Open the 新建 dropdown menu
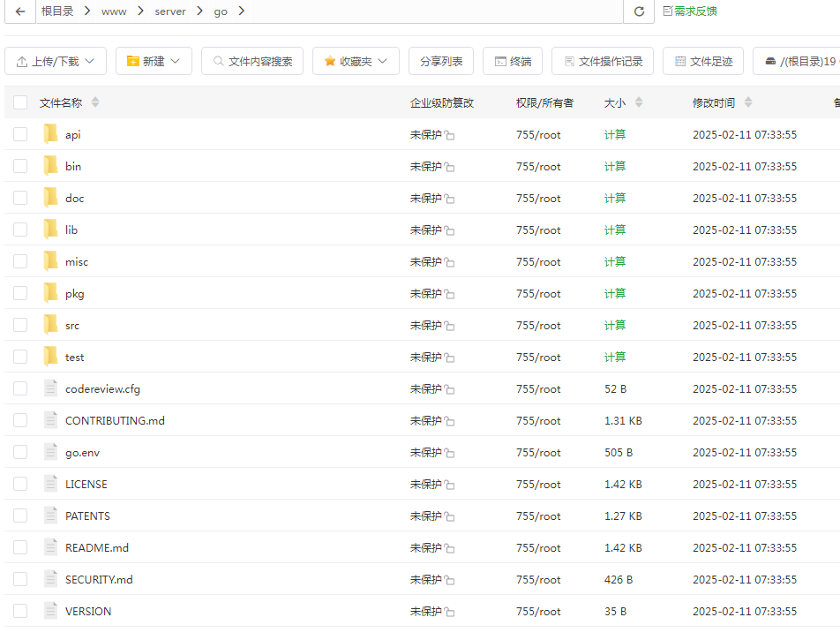This screenshot has height=640, width=840. click(x=154, y=61)
